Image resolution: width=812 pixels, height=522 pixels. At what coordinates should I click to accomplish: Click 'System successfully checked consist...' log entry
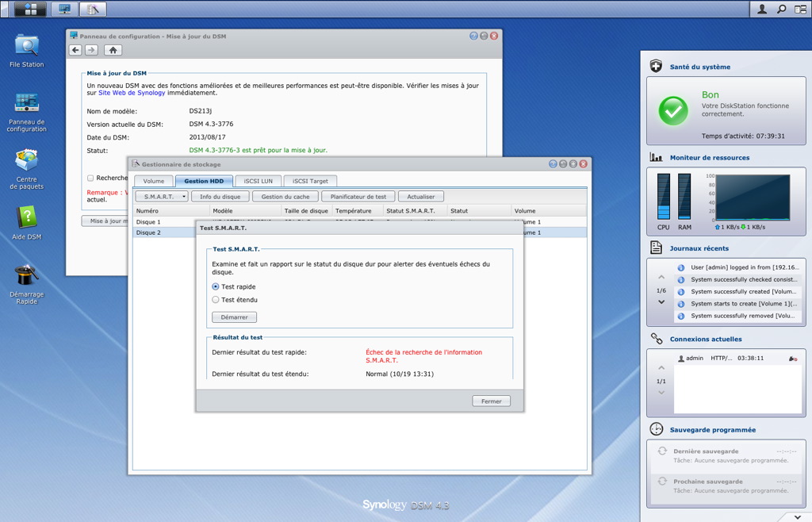pos(738,279)
